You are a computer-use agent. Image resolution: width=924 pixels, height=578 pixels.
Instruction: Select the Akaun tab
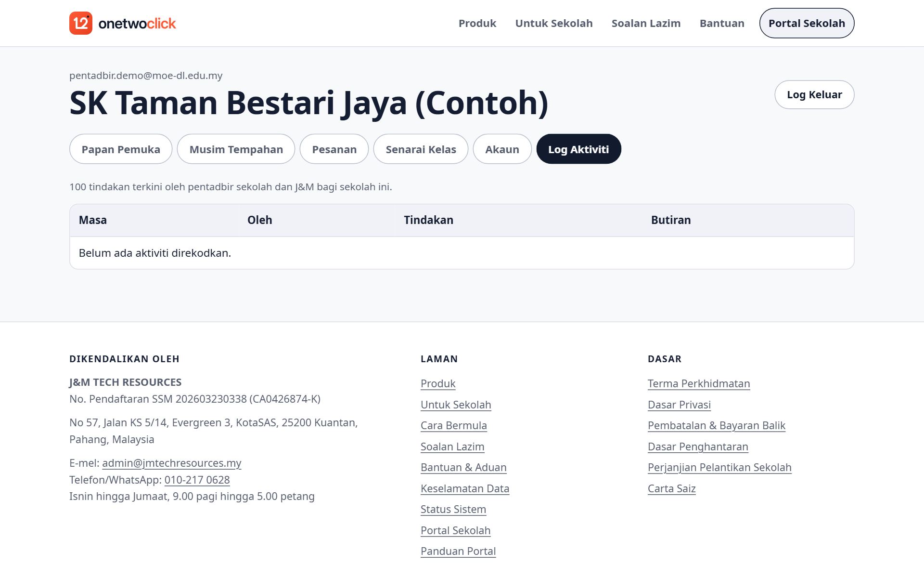pyautogui.click(x=502, y=149)
